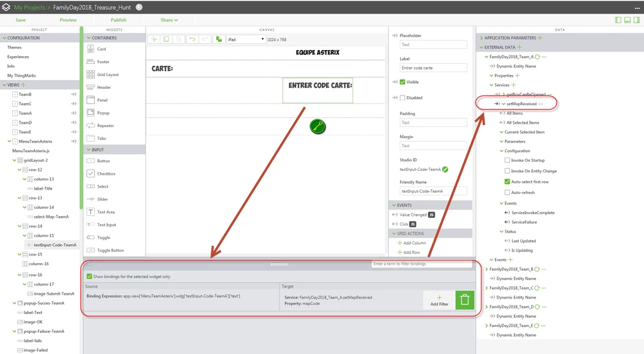Collapse the MenuTeamAsterix view node
This screenshot has width=644, height=354.
[10, 141]
